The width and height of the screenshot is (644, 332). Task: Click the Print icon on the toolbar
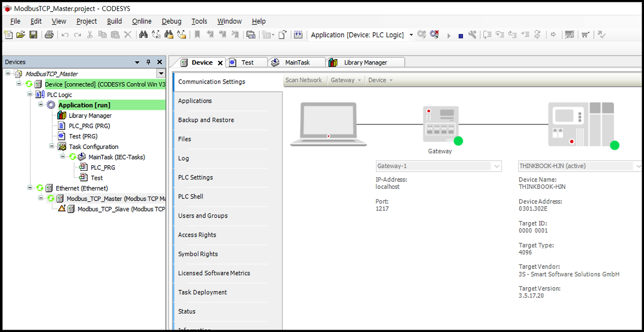pos(49,34)
